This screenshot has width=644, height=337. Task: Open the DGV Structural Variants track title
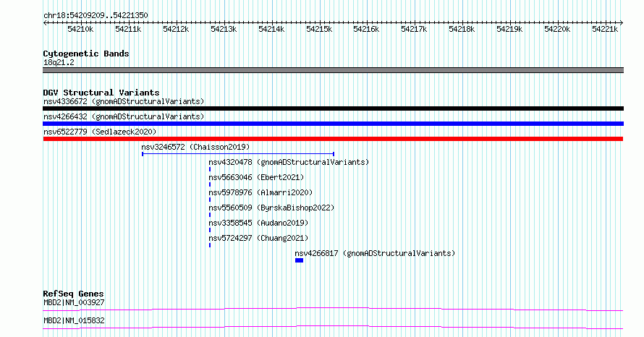tap(101, 93)
